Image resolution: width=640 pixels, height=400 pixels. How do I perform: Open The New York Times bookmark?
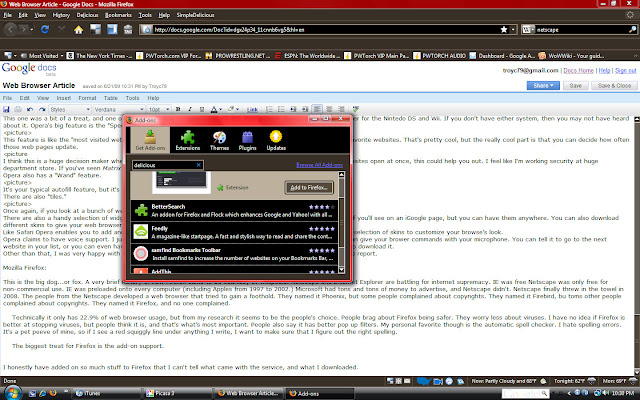(99, 56)
